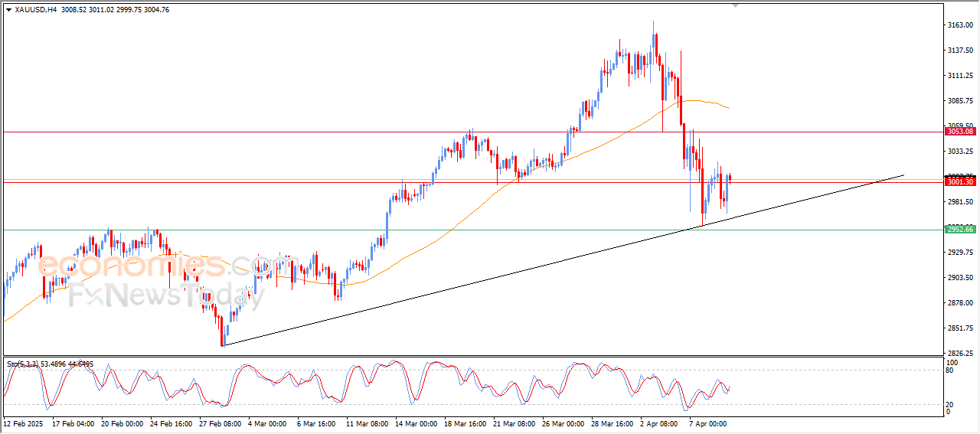The width and height of the screenshot is (980, 434).
Task: Click the 2878.00 price axis value
Action: pos(960,303)
